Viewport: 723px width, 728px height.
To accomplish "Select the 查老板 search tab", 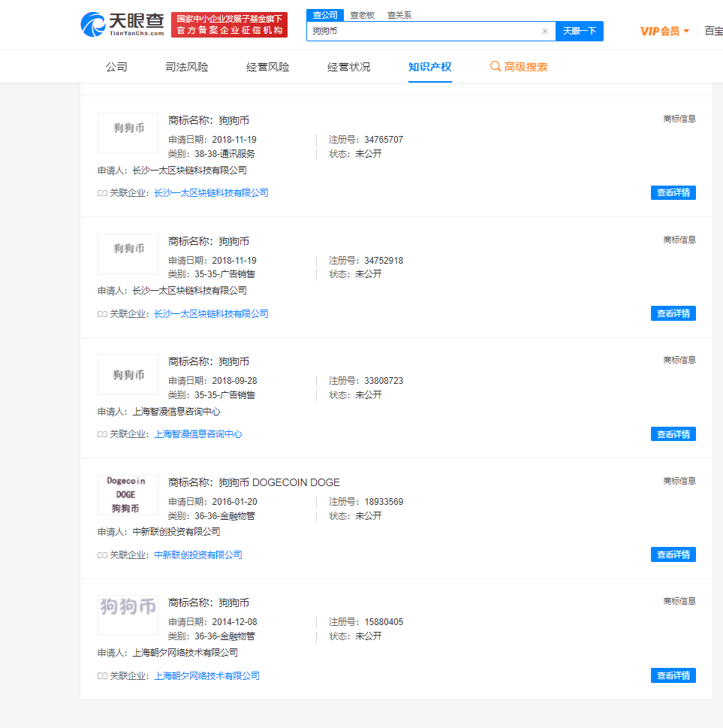I will [362, 15].
